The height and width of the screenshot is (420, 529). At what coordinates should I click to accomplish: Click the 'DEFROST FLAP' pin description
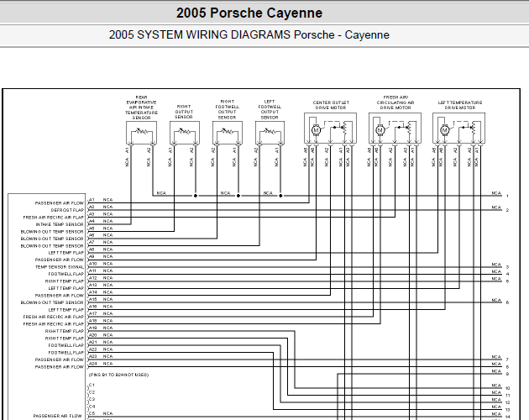[x=67, y=210]
